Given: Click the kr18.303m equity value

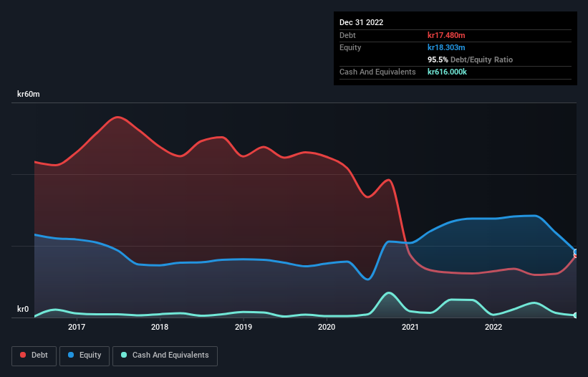Looking at the screenshot, I should tap(446, 47).
